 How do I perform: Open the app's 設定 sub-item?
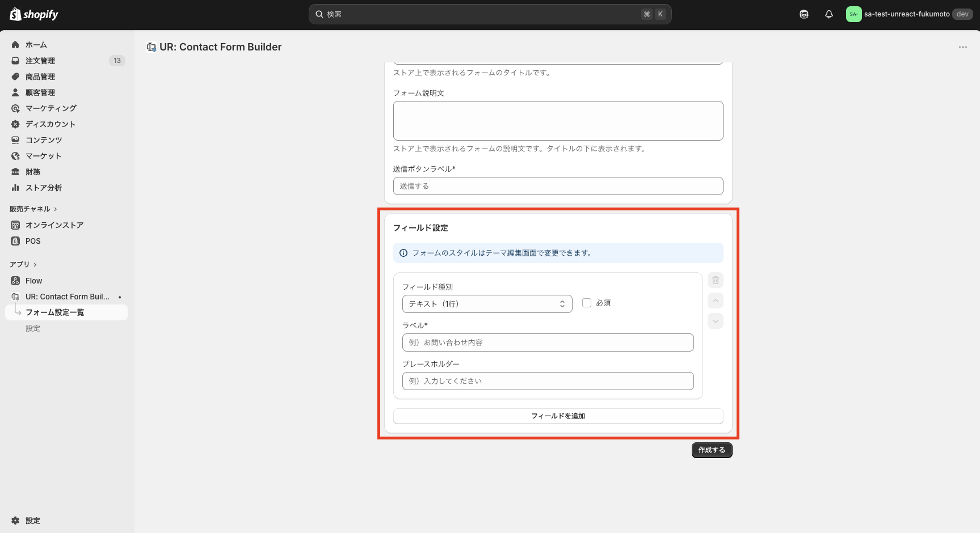point(33,328)
